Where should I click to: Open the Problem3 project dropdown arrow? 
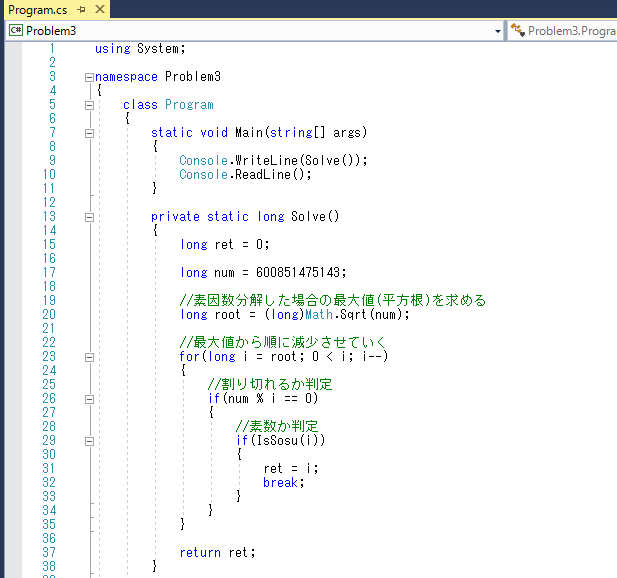tap(498, 31)
